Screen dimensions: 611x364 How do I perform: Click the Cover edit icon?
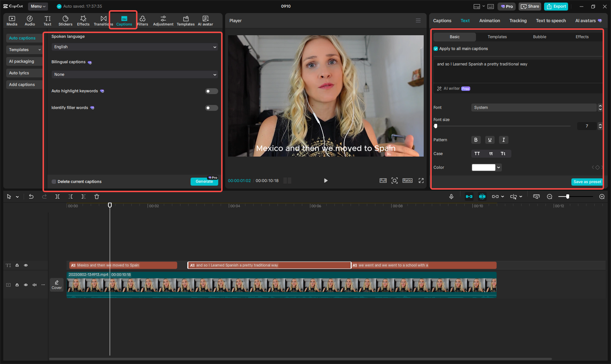57,284
